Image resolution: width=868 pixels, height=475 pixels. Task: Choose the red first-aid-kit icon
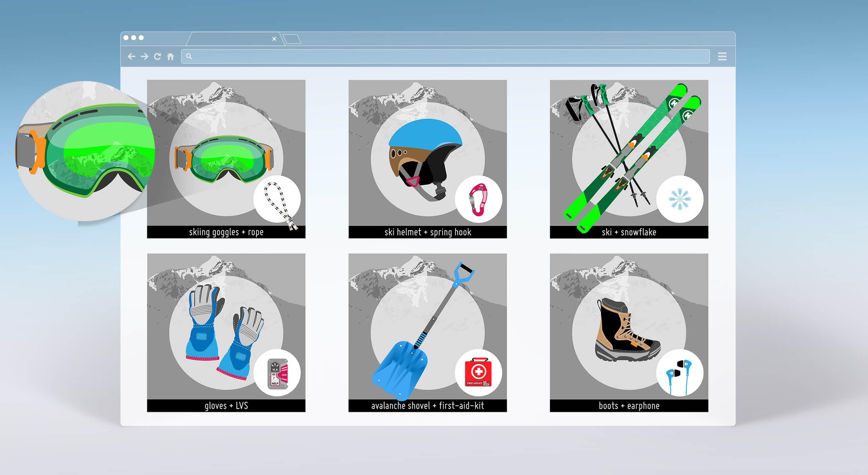click(478, 373)
